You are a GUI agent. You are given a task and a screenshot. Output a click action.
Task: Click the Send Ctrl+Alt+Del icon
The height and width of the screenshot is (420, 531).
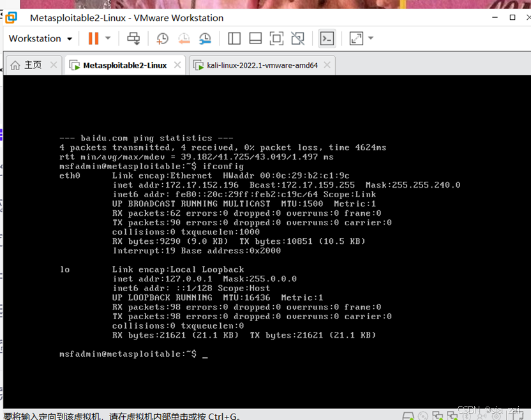click(x=133, y=38)
